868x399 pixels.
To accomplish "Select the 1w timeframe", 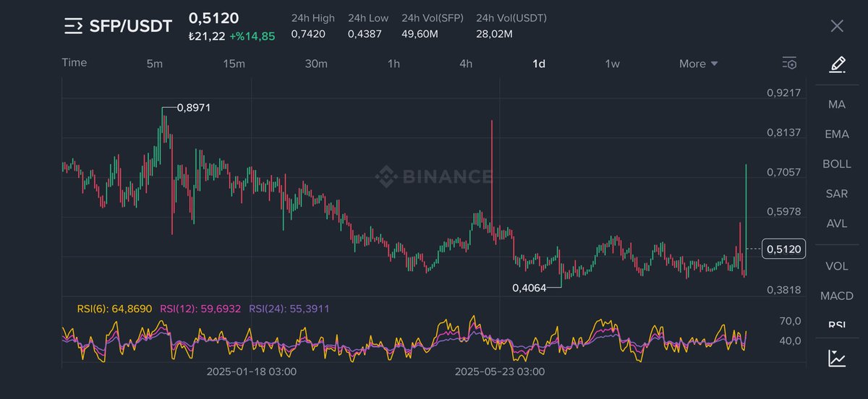I will pos(612,64).
